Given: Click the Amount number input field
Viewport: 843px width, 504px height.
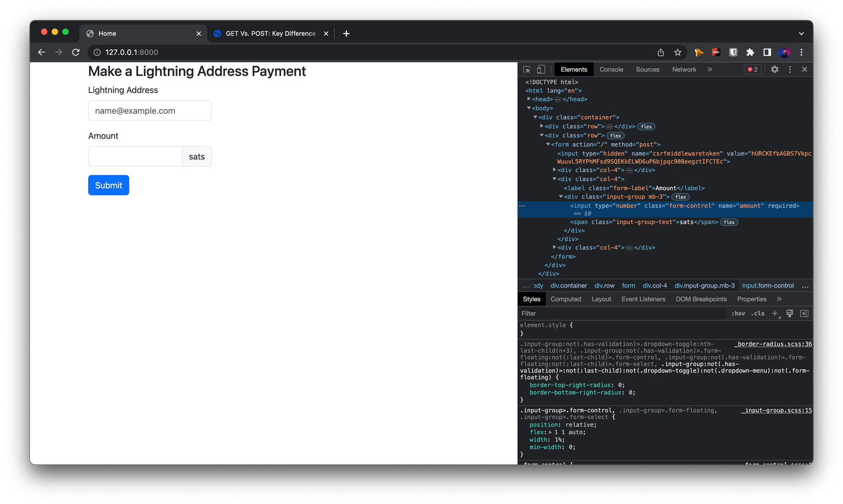Looking at the screenshot, I should [x=135, y=157].
